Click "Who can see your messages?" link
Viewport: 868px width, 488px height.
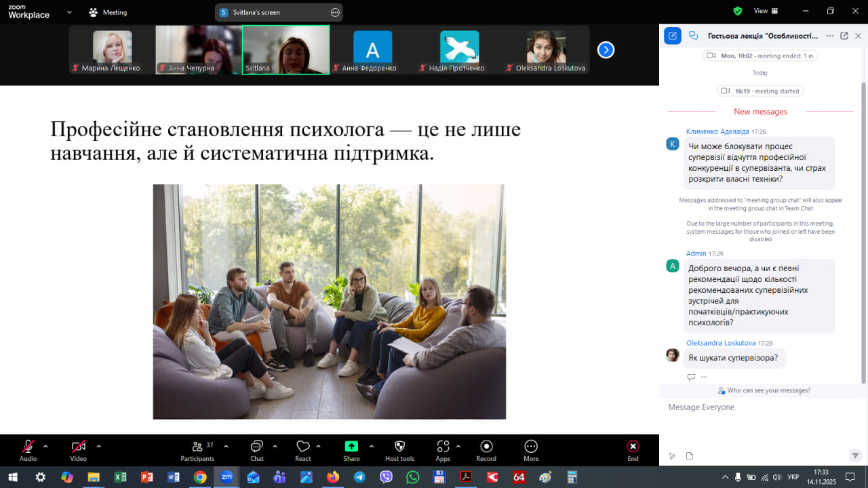point(764,390)
